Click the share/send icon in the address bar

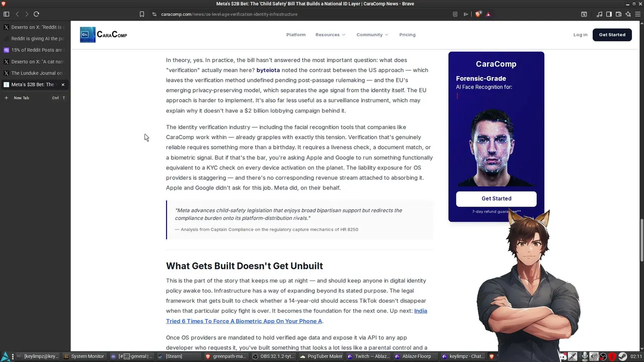point(466,14)
